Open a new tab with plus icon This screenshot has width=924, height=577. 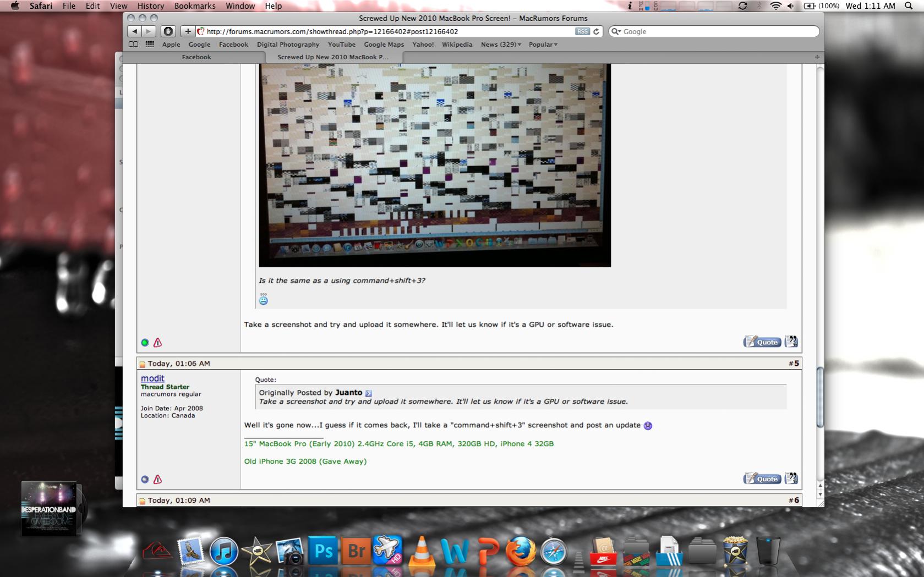tap(817, 57)
